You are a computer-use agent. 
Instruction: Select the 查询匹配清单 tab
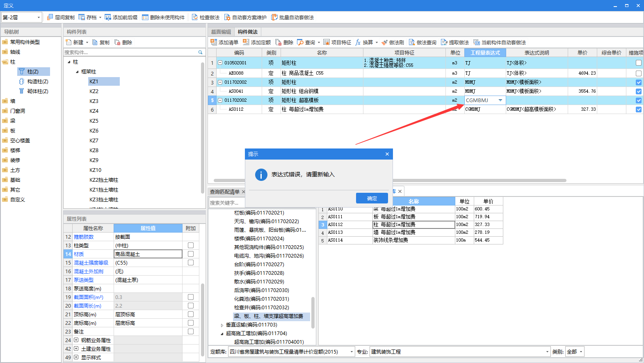(225, 192)
